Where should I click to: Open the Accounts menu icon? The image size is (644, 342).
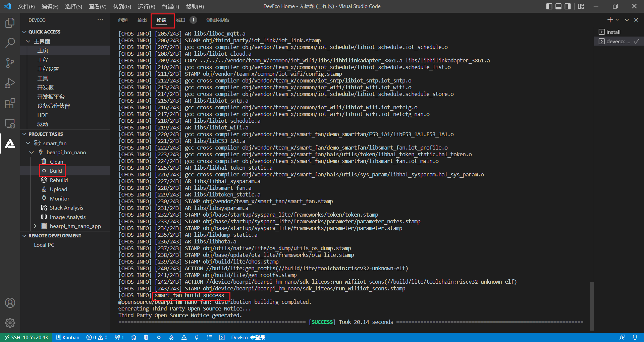point(10,303)
